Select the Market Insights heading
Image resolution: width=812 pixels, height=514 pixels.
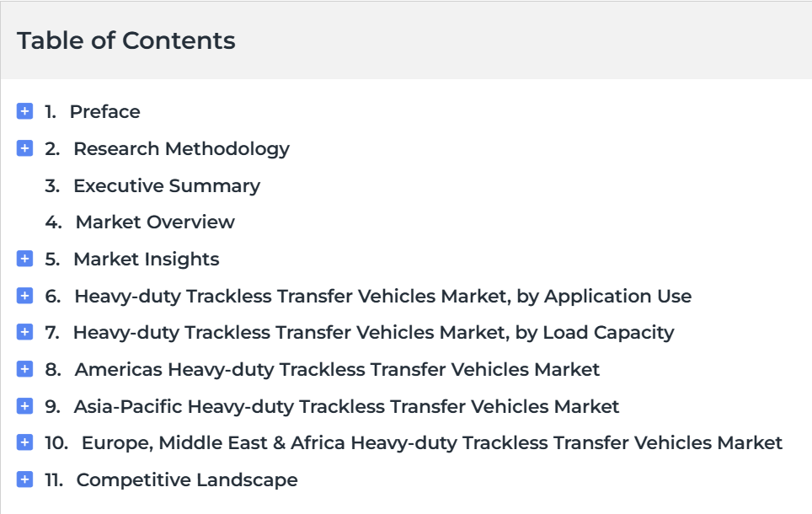pyautogui.click(x=147, y=260)
